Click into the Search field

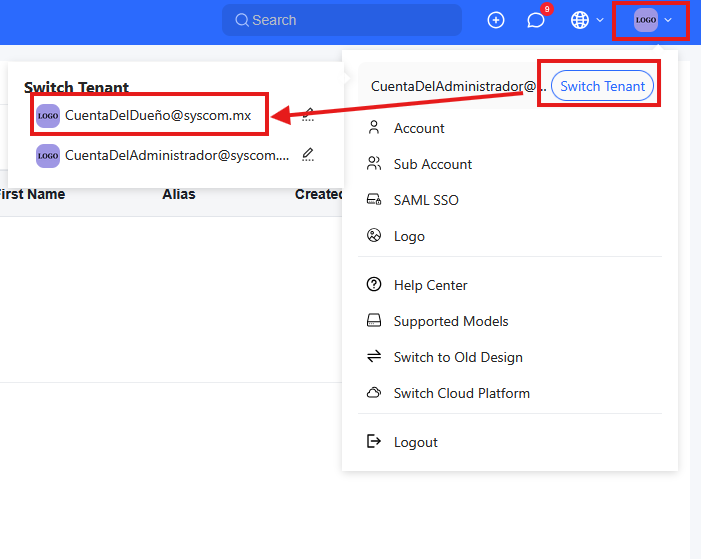[x=342, y=20]
